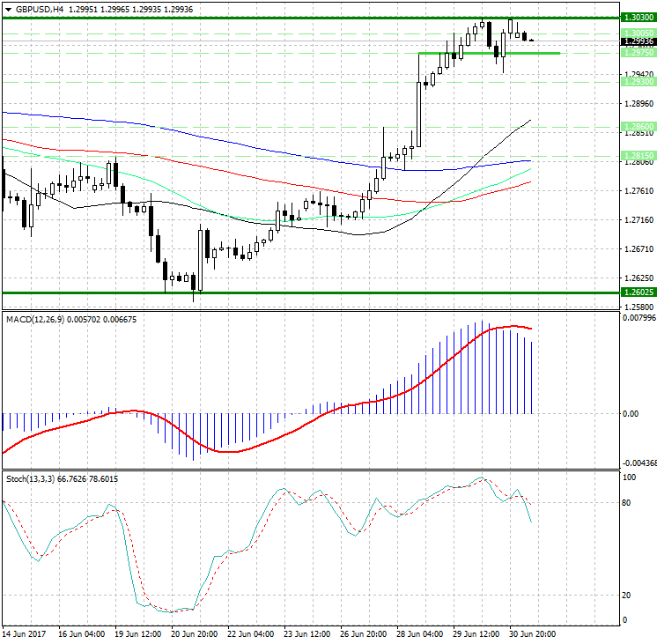
Task: Click the current price tag 1.29936
Action: click(637, 41)
